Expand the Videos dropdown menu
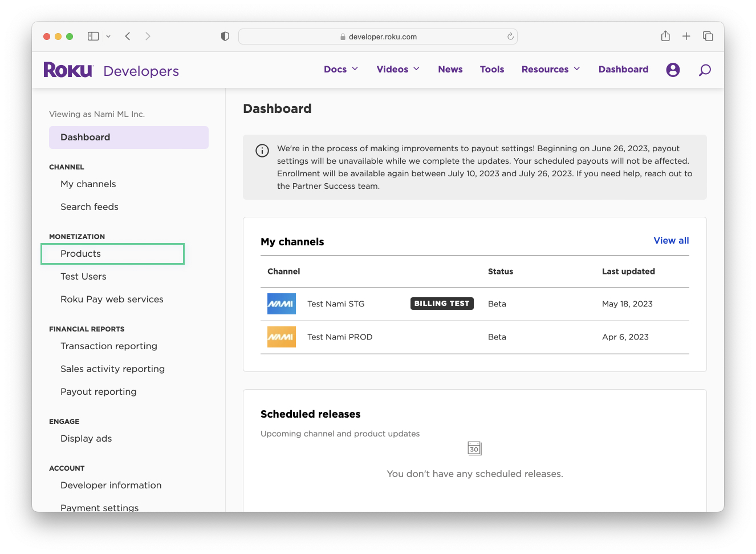The image size is (756, 554). point(398,70)
